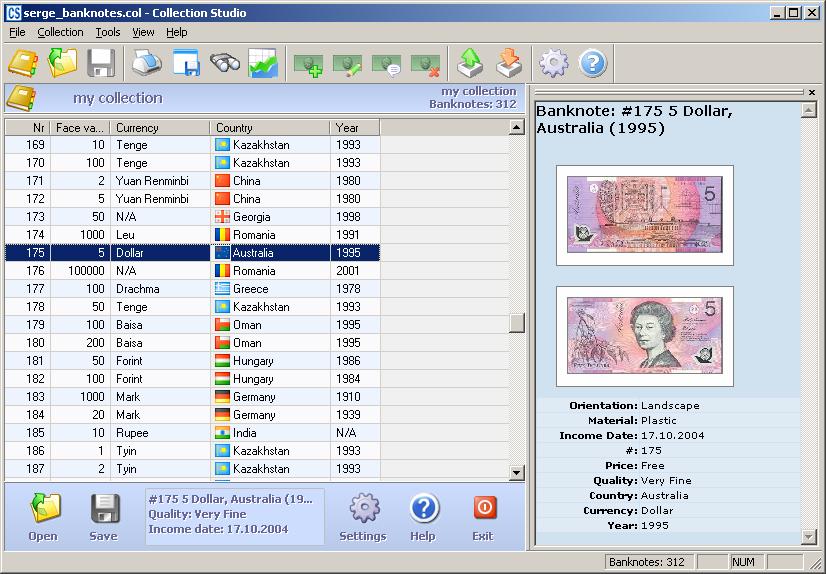This screenshot has width=826, height=574.
Task: Click the add banknote icon with green plus
Action: click(308, 66)
